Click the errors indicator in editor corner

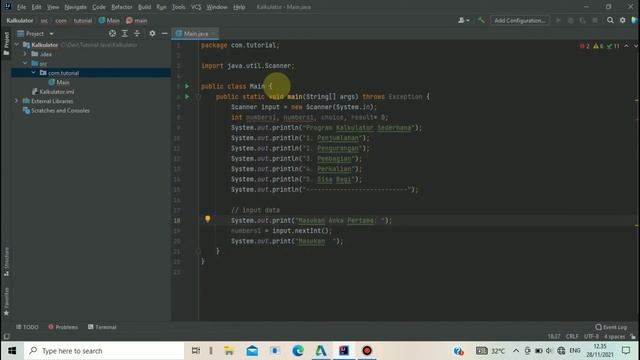pyautogui.click(x=584, y=46)
